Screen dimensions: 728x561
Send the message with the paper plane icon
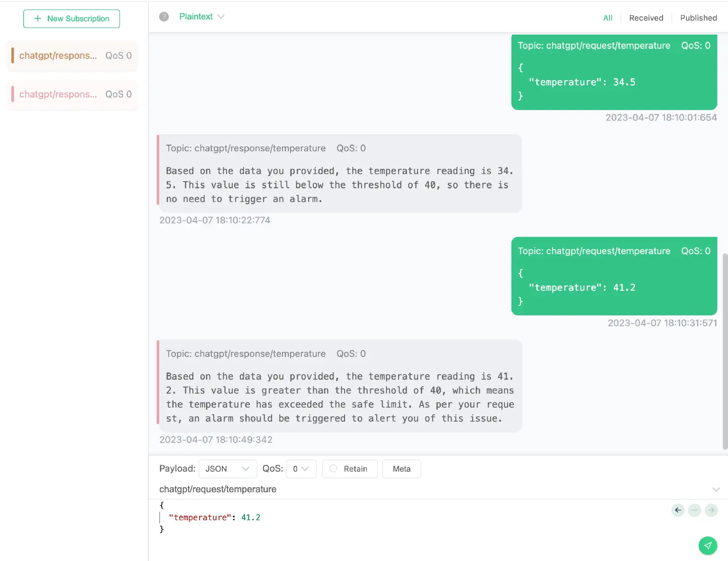point(708,546)
